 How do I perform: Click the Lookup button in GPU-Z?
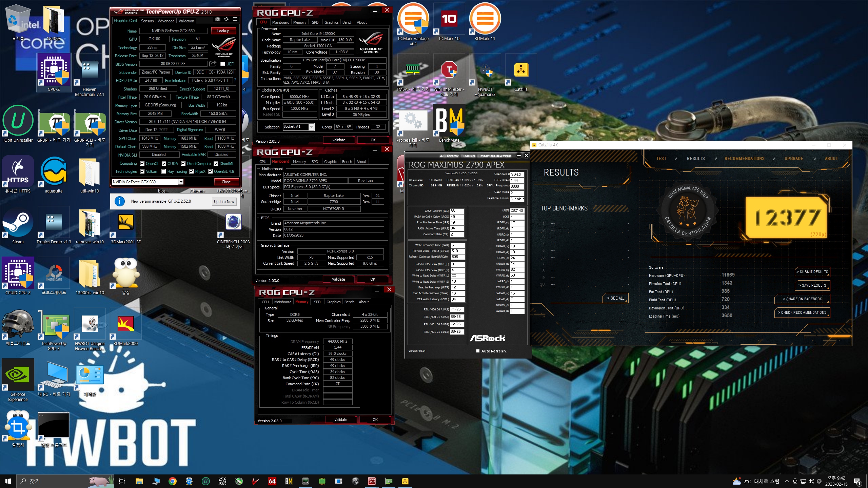(223, 31)
